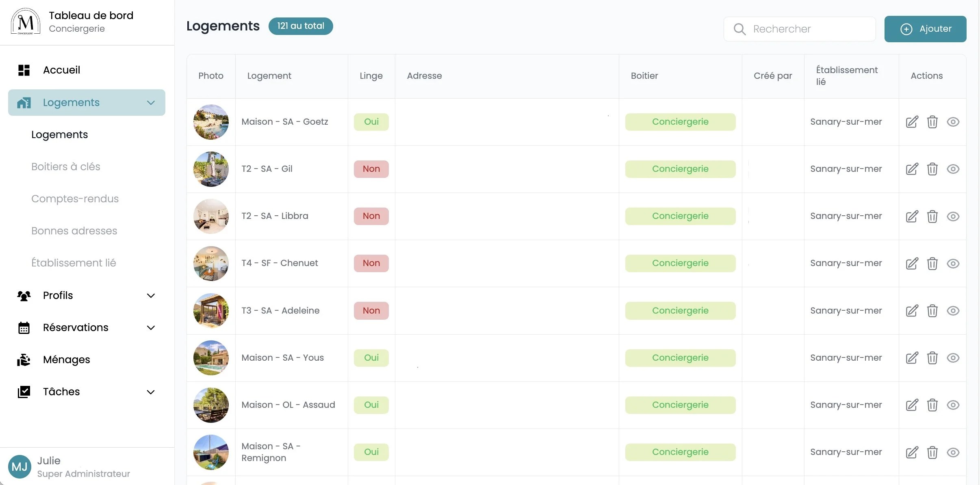This screenshot has height=485, width=980.
Task: Click the edit icon for Maison - OL - Assaud
Action: click(912, 405)
